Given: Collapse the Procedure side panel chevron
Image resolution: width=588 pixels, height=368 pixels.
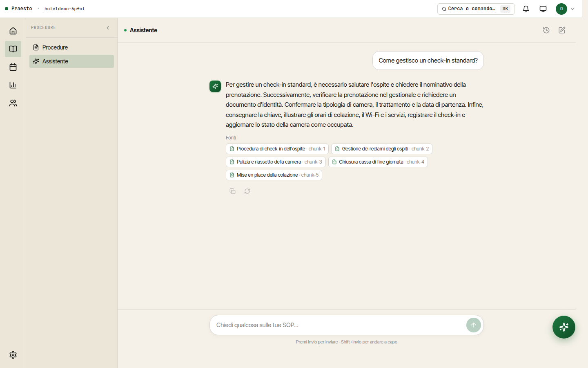Looking at the screenshot, I should (108, 28).
